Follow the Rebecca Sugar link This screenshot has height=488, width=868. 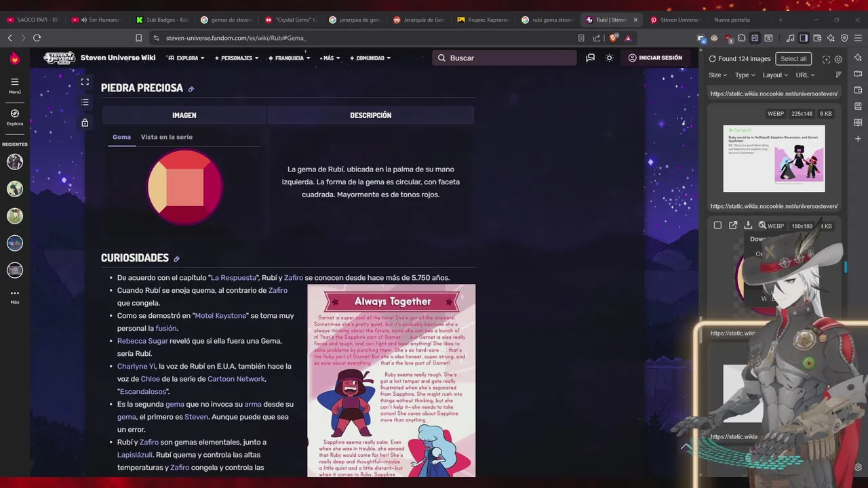[x=142, y=341]
